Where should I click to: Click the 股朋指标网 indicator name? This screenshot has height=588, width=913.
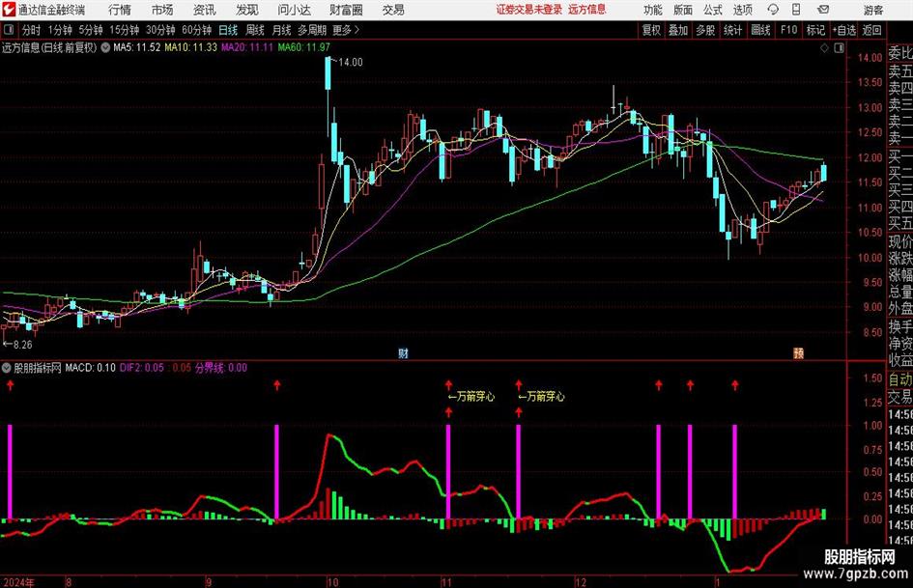point(38,368)
